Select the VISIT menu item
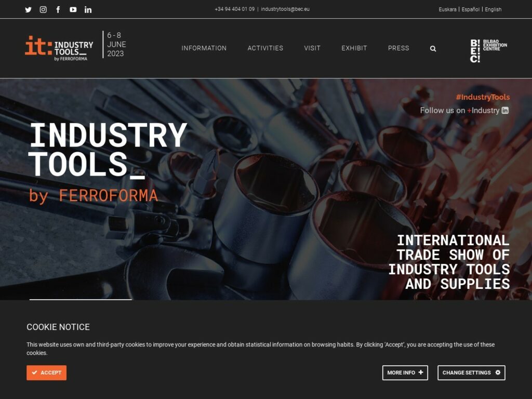Viewport: 532px width, 399px height. pos(312,48)
